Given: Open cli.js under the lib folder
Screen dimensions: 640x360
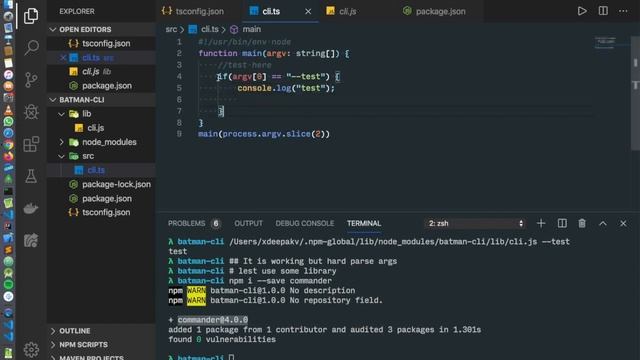Looking at the screenshot, I should pyautogui.click(x=101, y=128).
